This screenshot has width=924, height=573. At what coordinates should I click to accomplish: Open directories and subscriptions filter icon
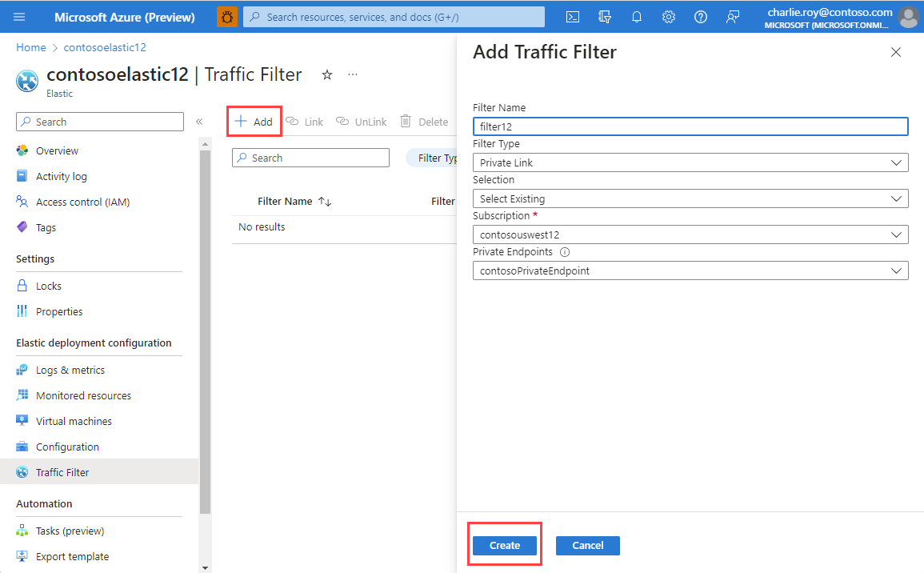coord(605,17)
